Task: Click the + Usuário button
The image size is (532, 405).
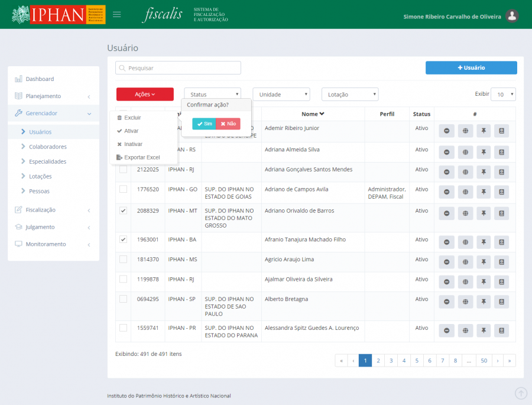Action: pyautogui.click(x=471, y=68)
